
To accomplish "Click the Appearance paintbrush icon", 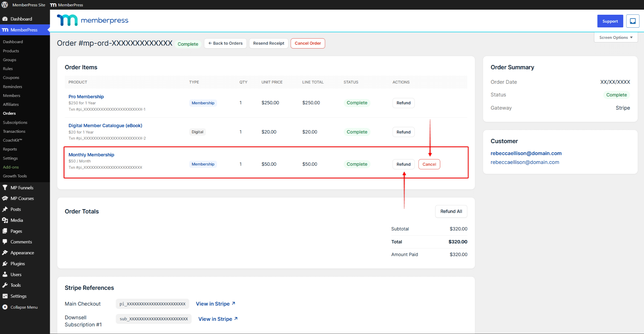I will click(x=5, y=253).
